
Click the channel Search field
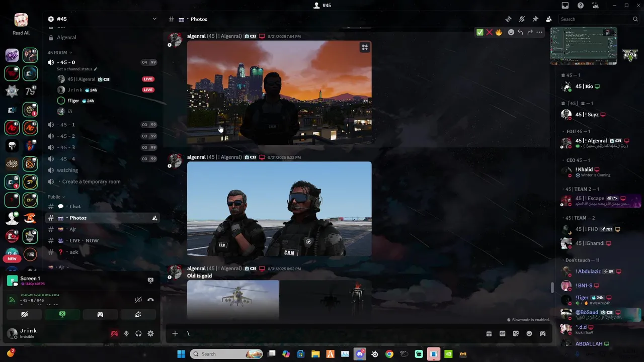[599, 19]
